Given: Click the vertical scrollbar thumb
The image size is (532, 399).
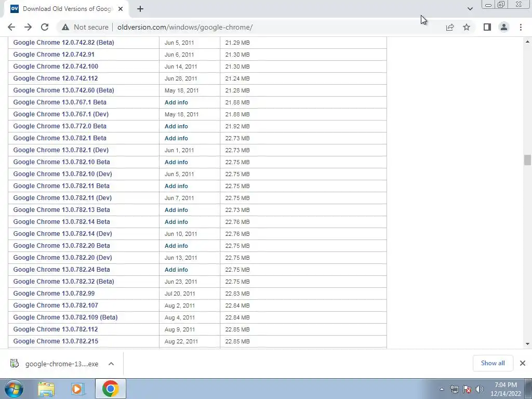Looking at the screenshot, I should 527,160.
